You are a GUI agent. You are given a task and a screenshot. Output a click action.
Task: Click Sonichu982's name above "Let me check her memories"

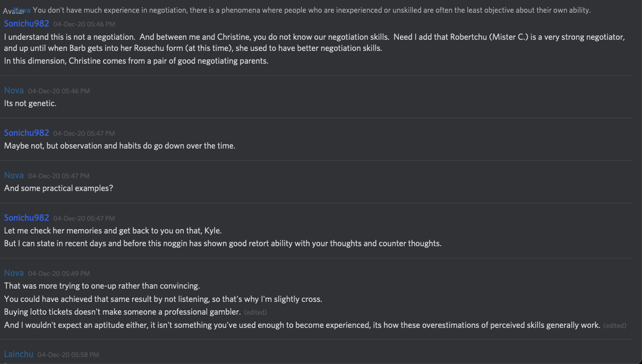27,218
